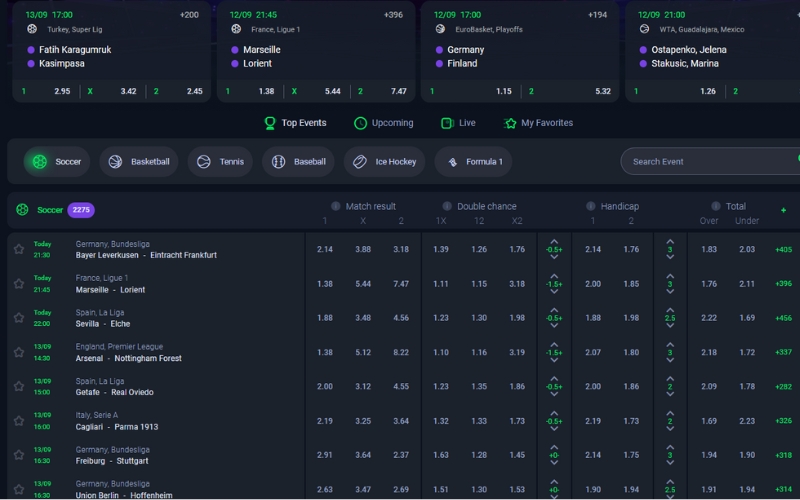The width and height of the screenshot is (800, 500).
Task: Click the Upcoming clock icon
Action: [360, 123]
